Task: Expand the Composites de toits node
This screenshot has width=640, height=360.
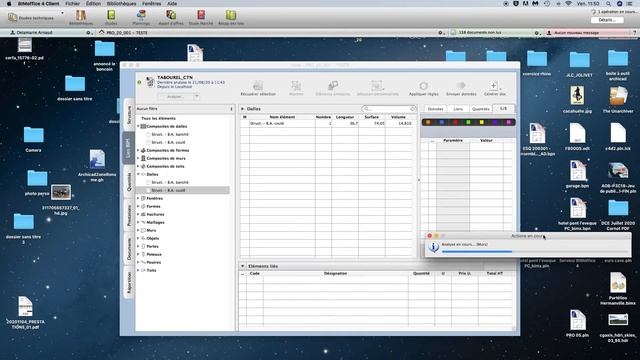Action: 138,167
